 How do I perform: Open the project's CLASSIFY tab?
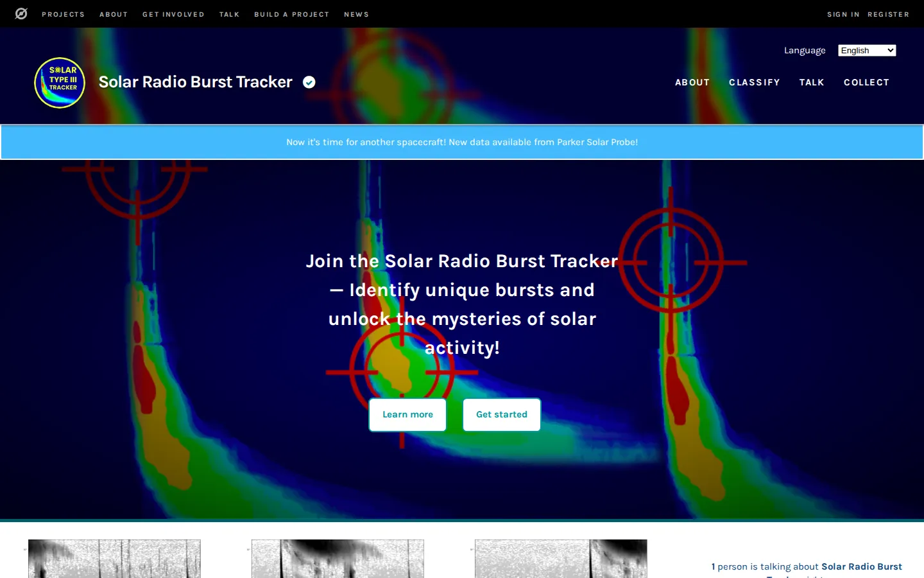pos(755,82)
